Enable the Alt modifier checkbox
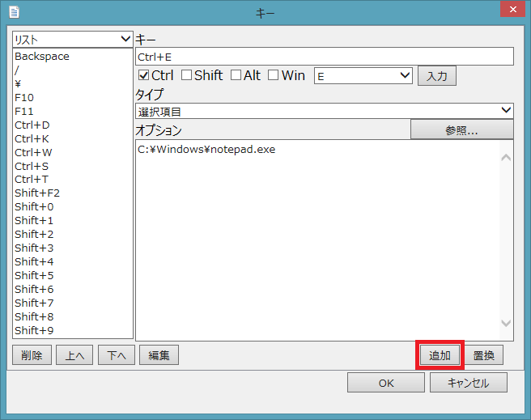 pyautogui.click(x=236, y=75)
